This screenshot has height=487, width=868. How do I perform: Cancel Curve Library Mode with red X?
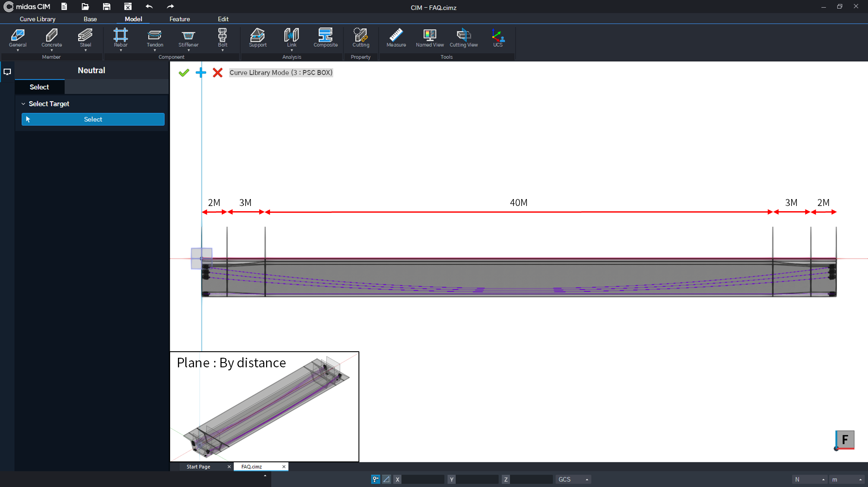(x=217, y=72)
